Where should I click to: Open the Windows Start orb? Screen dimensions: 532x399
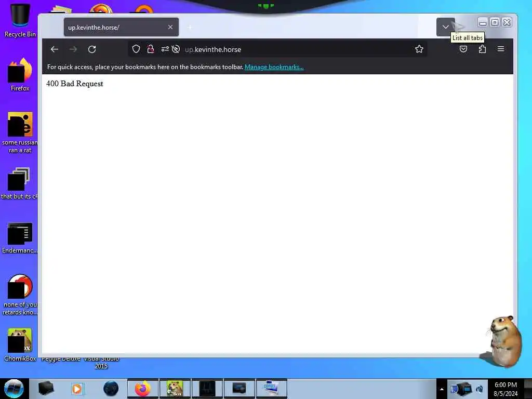tap(14, 389)
